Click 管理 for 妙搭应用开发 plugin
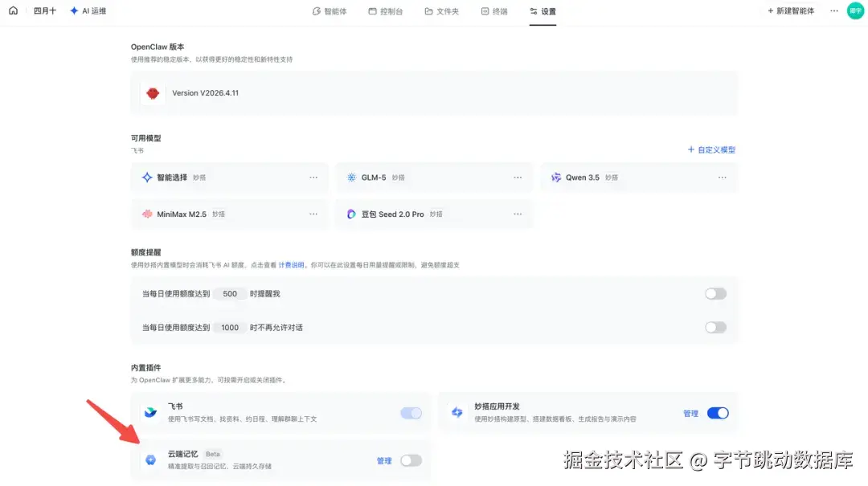This screenshot has width=868, height=486. [x=690, y=414]
